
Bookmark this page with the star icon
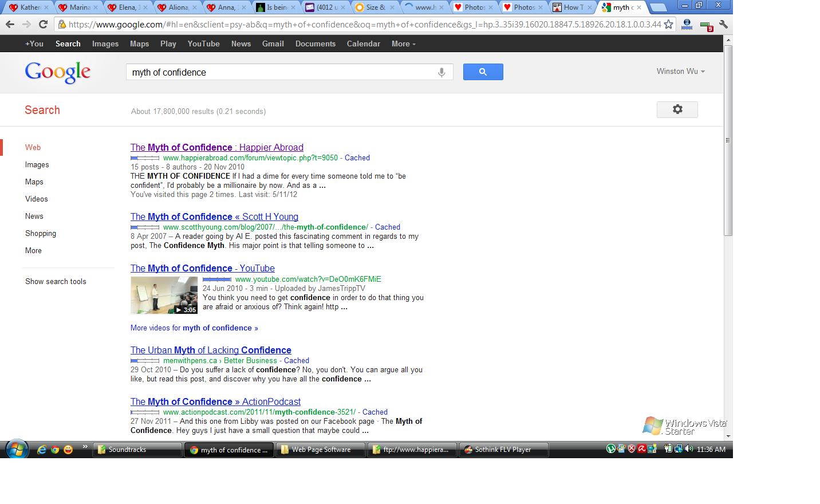pos(668,25)
